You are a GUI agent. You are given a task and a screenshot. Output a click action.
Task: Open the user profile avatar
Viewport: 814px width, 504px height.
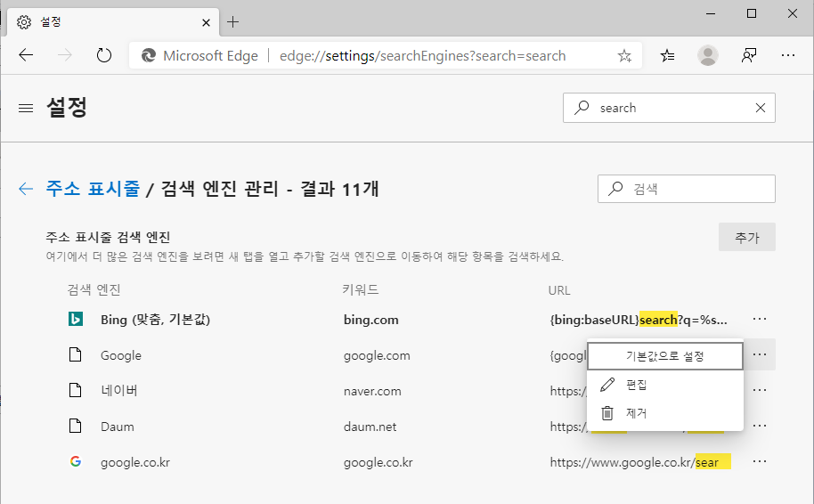(x=708, y=55)
